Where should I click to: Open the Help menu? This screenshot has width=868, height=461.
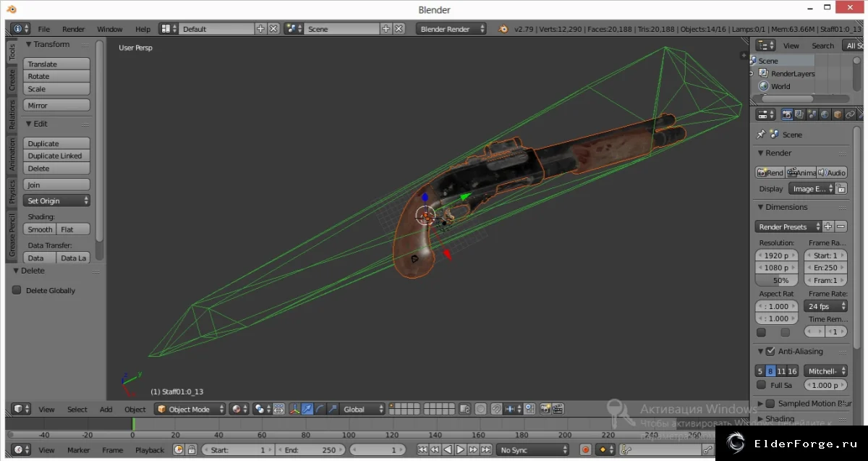(143, 29)
